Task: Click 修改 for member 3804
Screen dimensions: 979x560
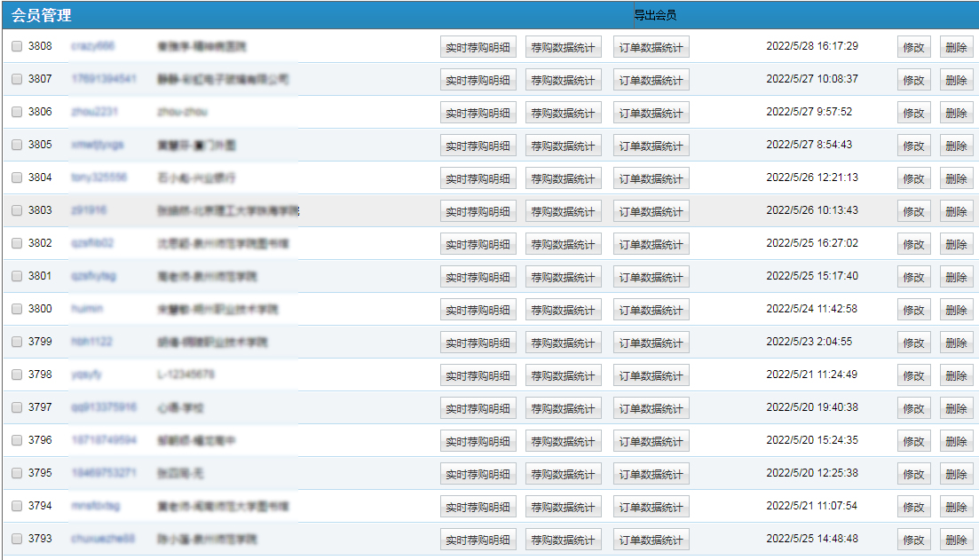Action: (913, 178)
